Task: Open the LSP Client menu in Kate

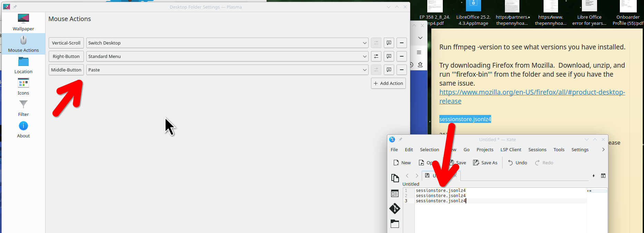Action: pyautogui.click(x=511, y=149)
